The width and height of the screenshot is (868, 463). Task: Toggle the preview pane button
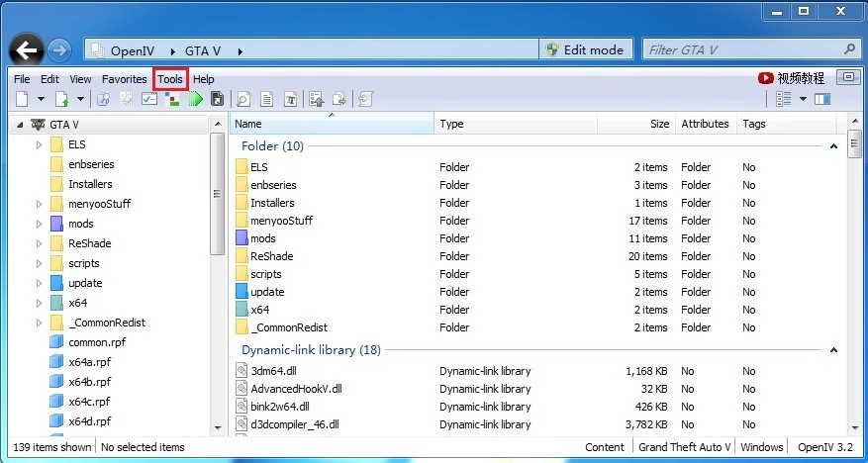pyautogui.click(x=822, y=99)
